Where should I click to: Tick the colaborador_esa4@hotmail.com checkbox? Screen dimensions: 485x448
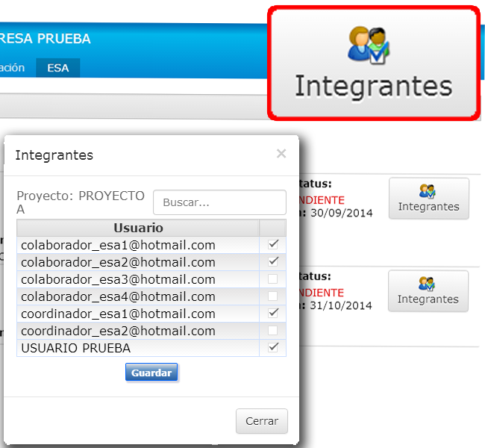tap(273, 296)
